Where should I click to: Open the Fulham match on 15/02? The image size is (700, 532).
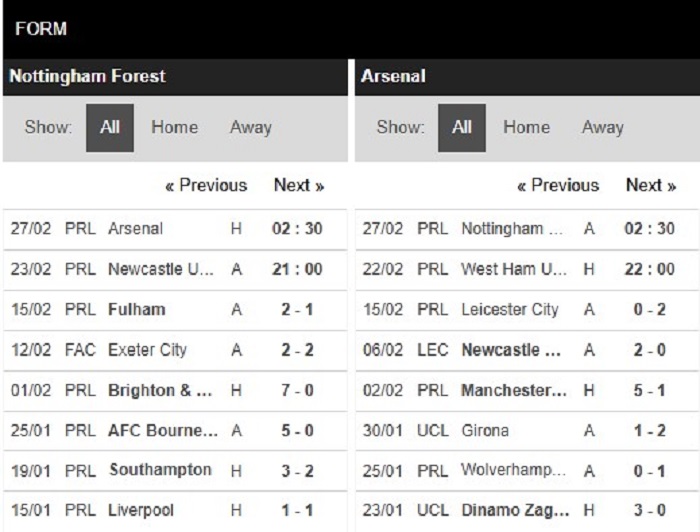[x=175, y=310]
